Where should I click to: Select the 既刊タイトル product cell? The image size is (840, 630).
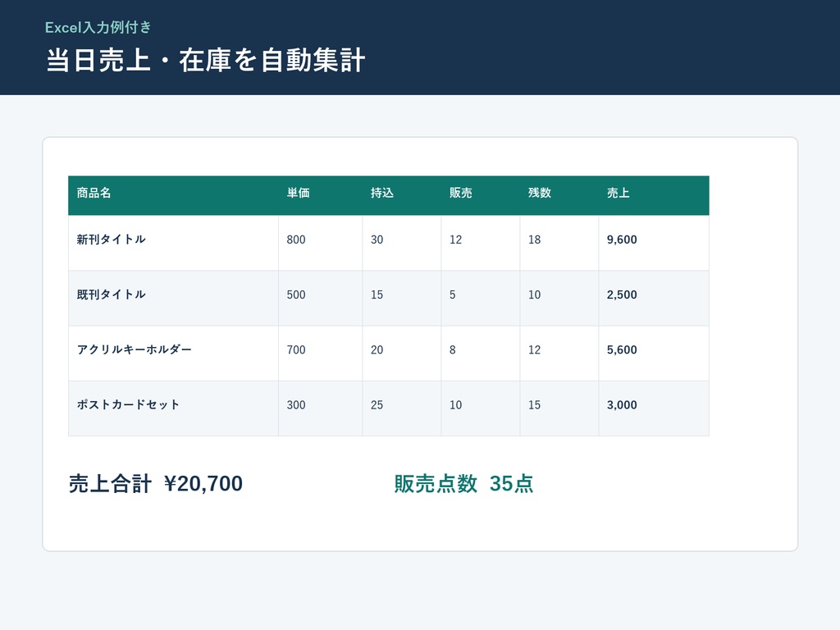pyautogui.click(x=173, y=298)
